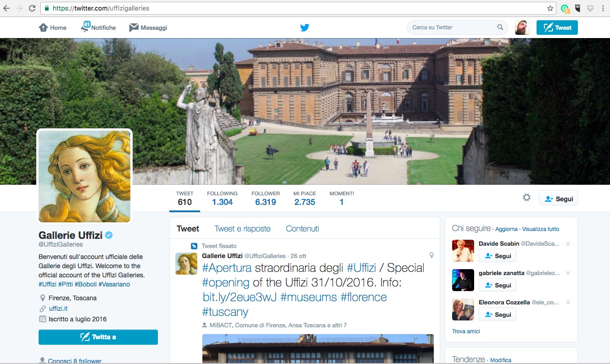Open MOMENTI 1 section
This screenshot has height=364, width=610.
point(341,199)
